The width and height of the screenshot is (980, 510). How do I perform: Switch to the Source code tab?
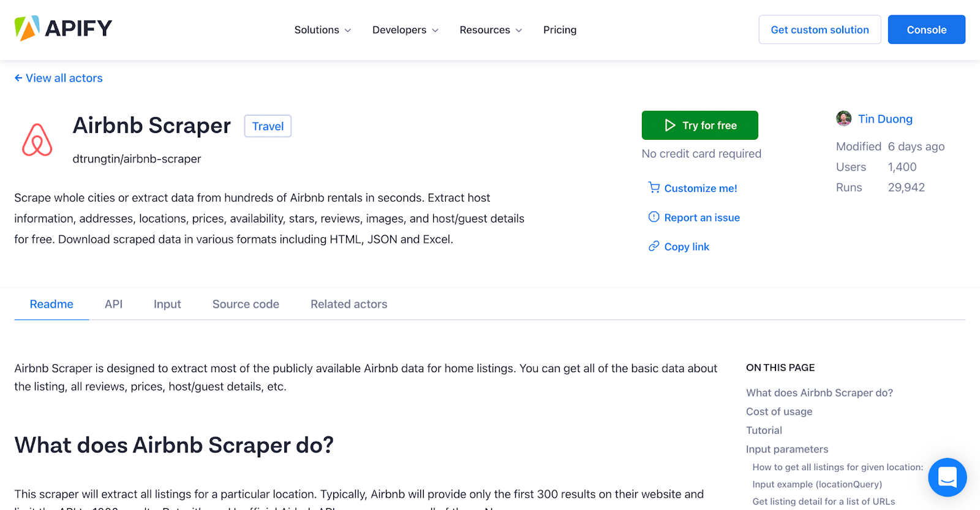pyautogui.click(x=246, y=304)
